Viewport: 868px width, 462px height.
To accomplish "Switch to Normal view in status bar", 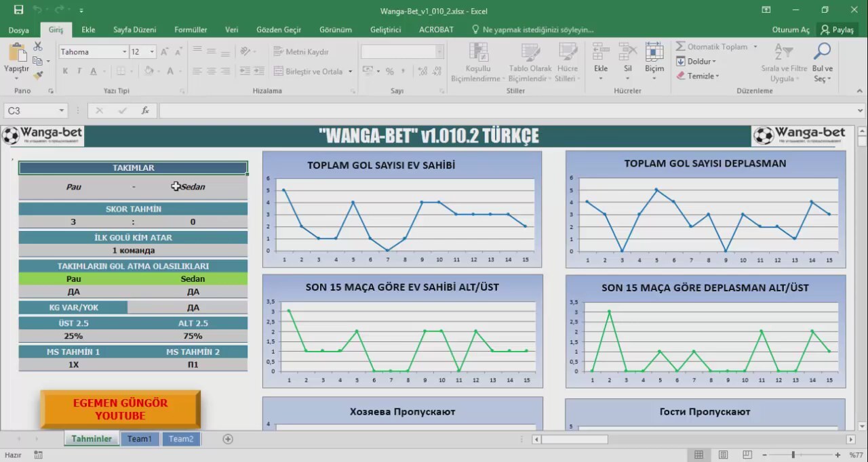I will tap(698, 455).
